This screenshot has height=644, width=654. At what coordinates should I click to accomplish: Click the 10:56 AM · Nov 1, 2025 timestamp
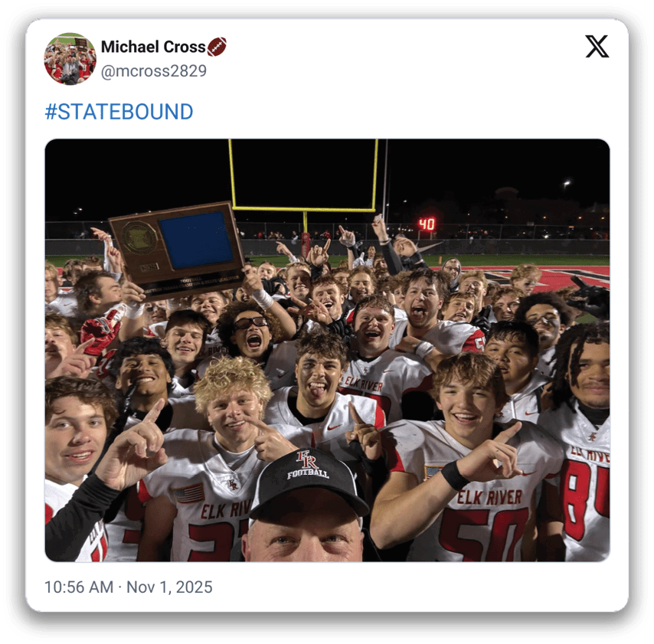[129, 587]
